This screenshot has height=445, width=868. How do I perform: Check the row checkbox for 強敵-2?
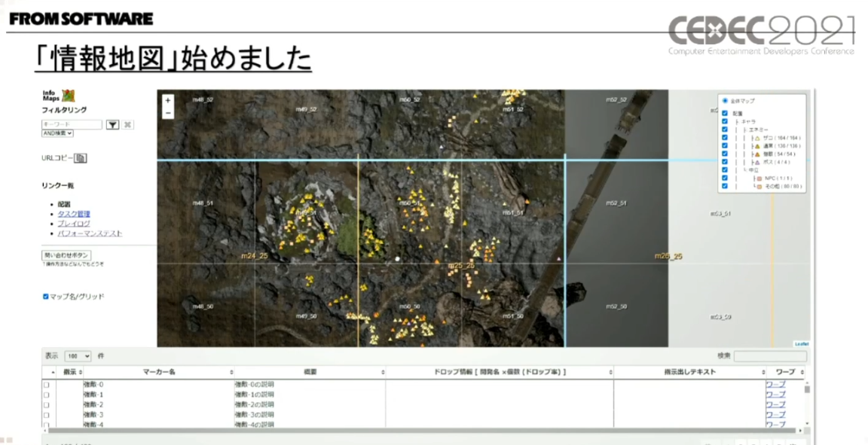47,405
